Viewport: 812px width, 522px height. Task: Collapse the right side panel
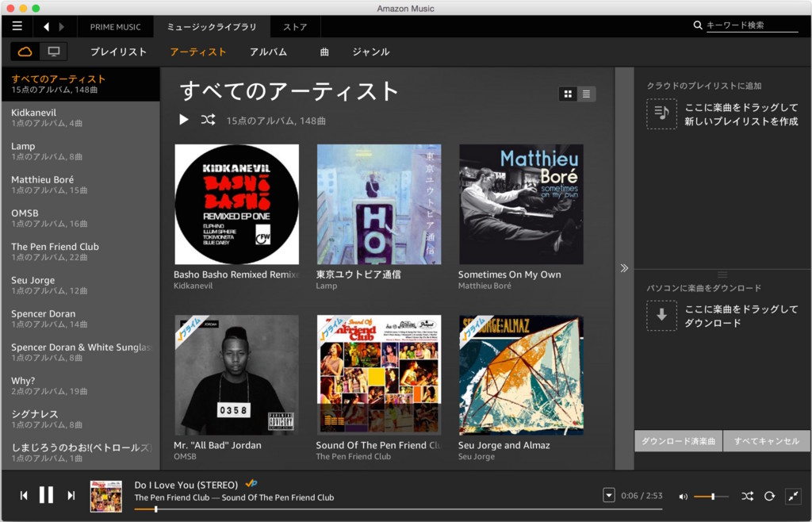624,267
